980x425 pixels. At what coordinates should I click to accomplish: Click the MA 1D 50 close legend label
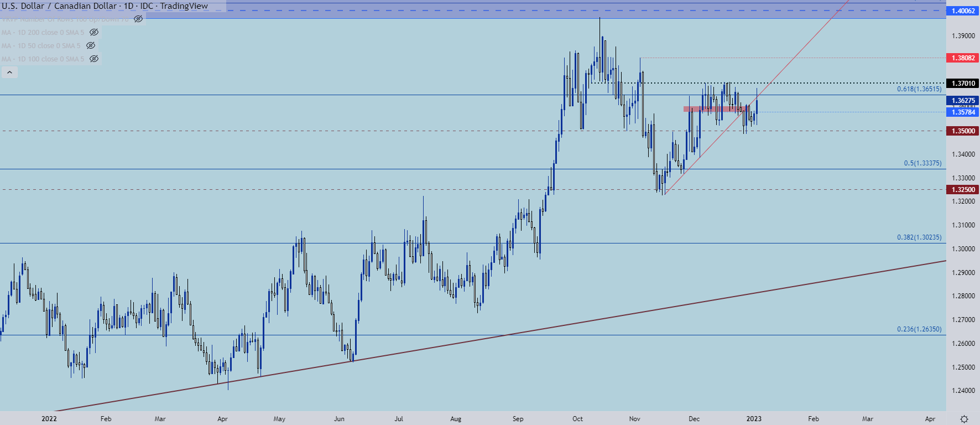[x=41, y=45]
